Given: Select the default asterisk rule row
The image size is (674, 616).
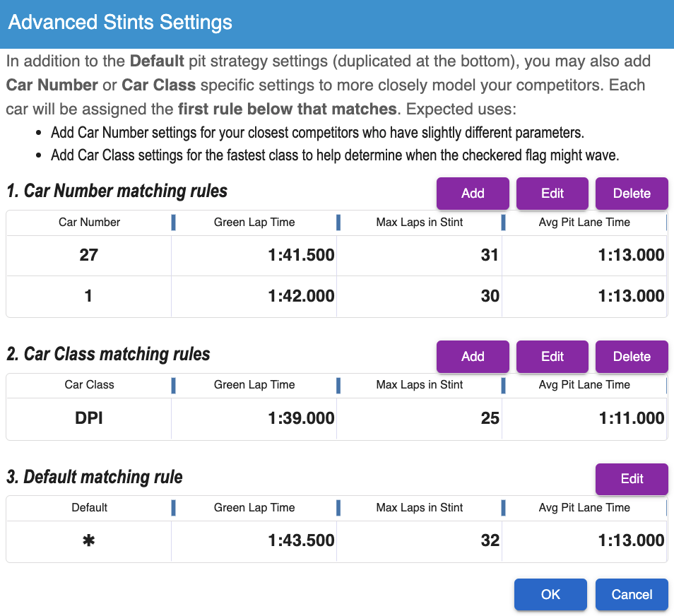Looking at the screenshot, I should point(89,541).
